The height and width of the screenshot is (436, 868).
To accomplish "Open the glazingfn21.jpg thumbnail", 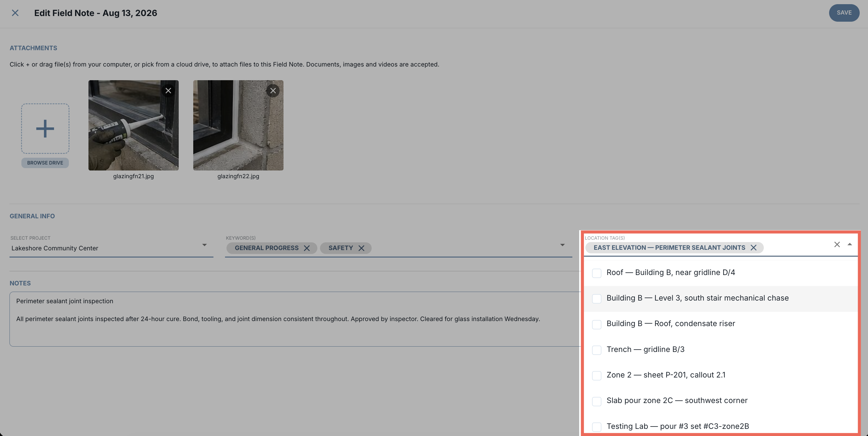I will (133, 125).
